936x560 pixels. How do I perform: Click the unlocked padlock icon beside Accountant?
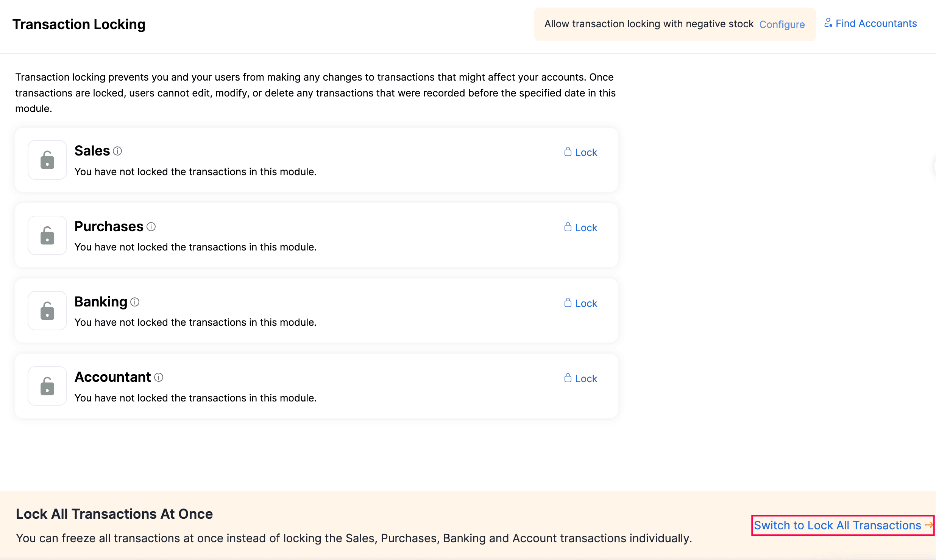click(x=47, y=386)
